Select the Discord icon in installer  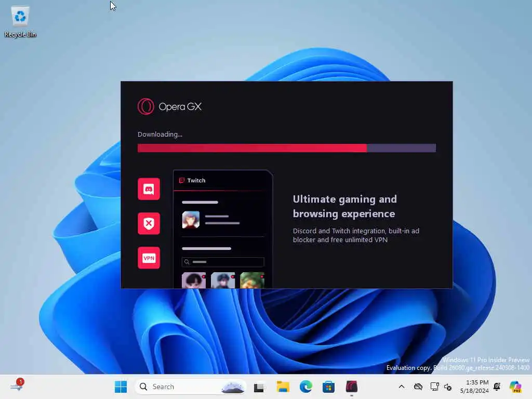(149, 189)
